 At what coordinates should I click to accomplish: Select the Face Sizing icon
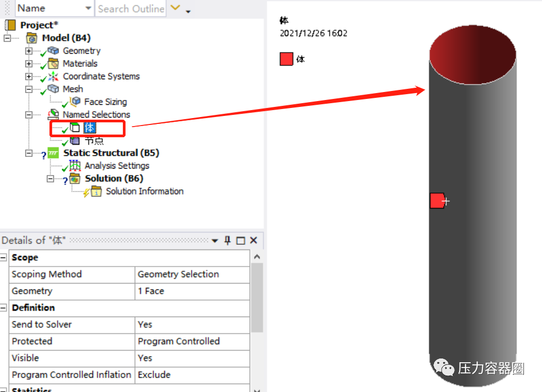point(76,102)
